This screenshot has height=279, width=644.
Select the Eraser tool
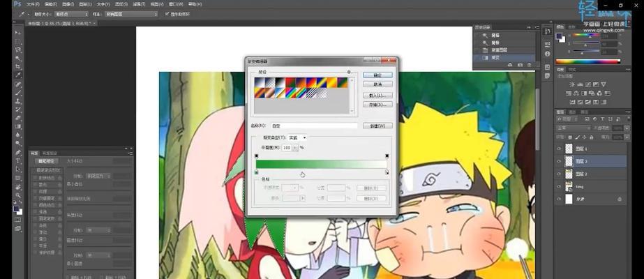pyautogui.click(x=17, y=118)
